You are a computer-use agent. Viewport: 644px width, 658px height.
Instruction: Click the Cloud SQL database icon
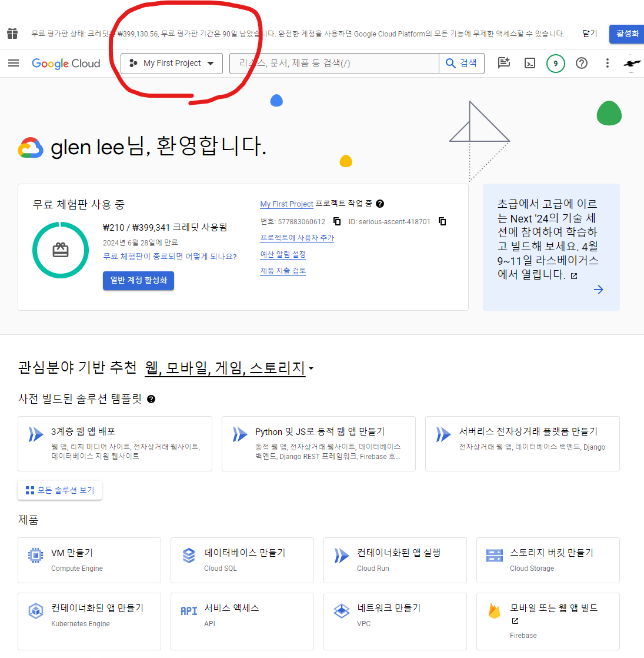pyautogui.click(x=189, y=555)
